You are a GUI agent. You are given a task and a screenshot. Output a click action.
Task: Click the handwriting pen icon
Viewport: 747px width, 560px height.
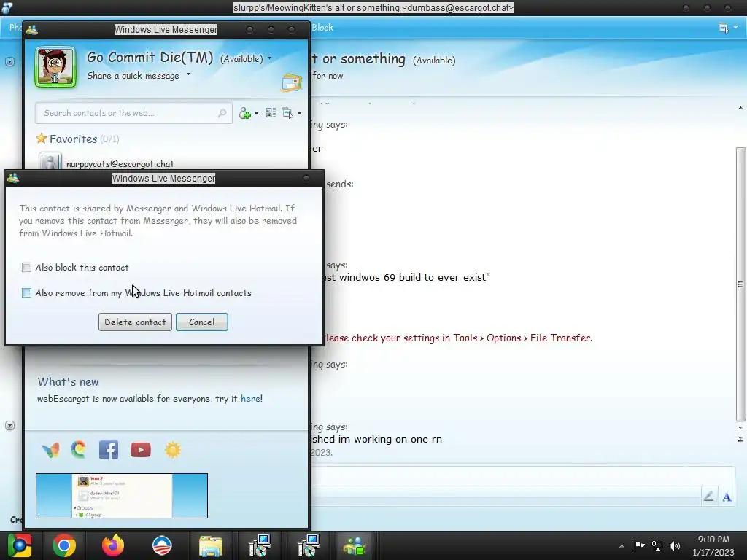coord(708,497)
